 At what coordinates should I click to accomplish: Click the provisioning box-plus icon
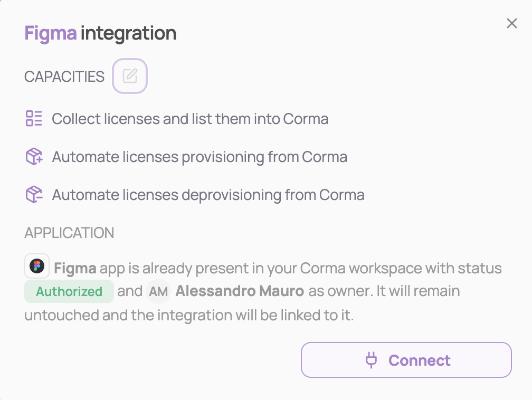click(34, 157)
